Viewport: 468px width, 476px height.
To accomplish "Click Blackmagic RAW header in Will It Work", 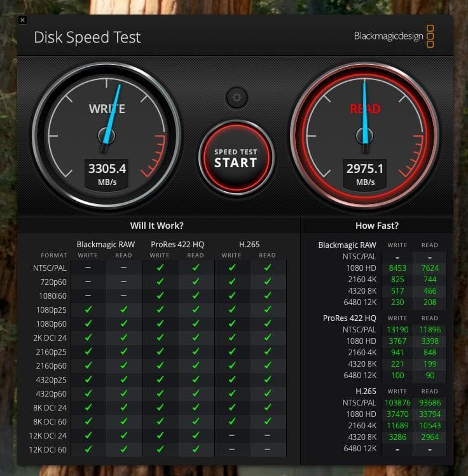I will click(106, 245).
